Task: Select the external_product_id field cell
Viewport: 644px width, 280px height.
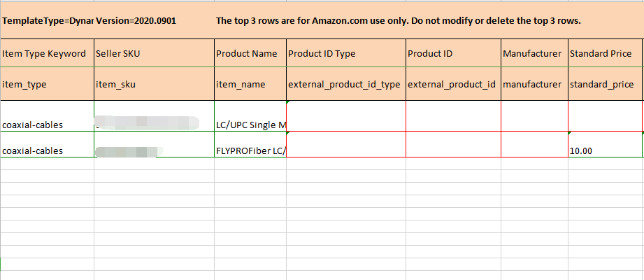Action: coord(452,85)
